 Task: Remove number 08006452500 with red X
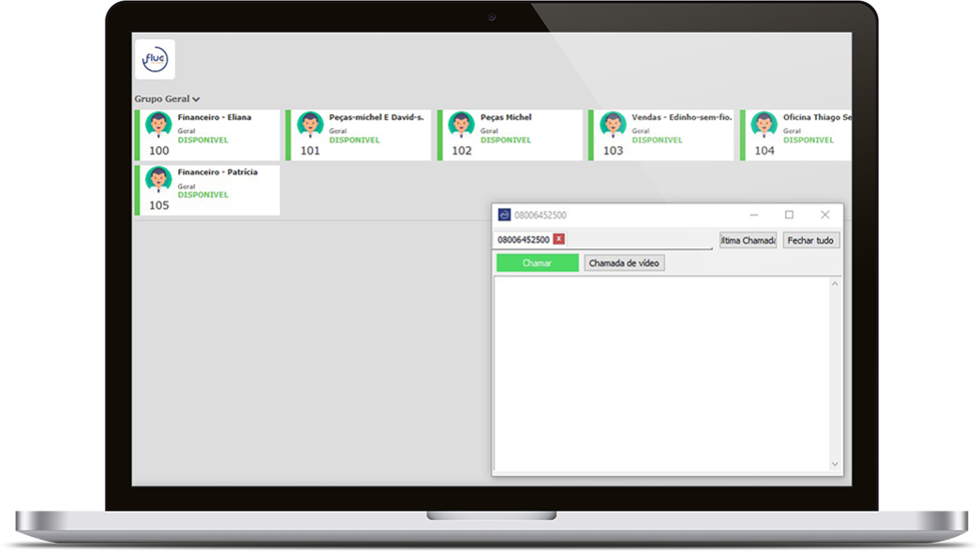coord(559,239)
